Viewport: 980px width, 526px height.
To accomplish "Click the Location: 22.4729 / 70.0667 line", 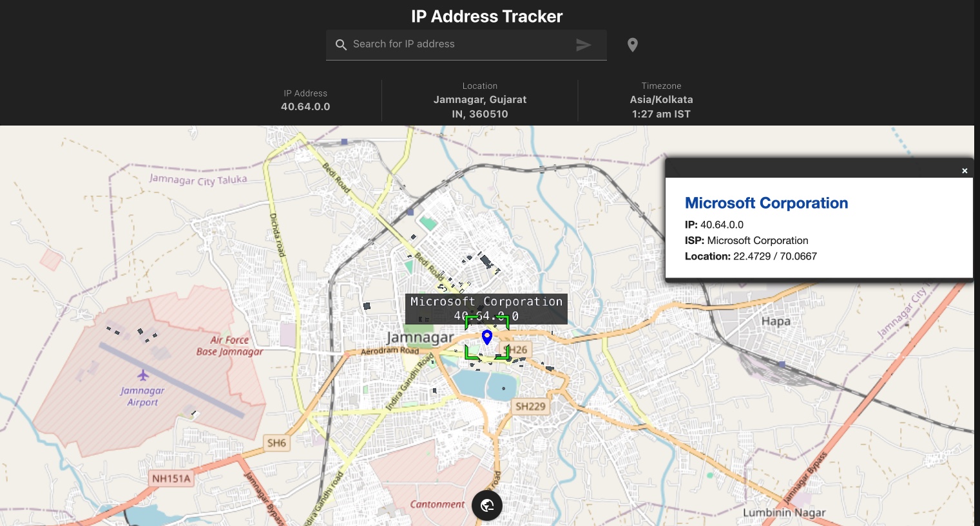I will pos(751,256).
